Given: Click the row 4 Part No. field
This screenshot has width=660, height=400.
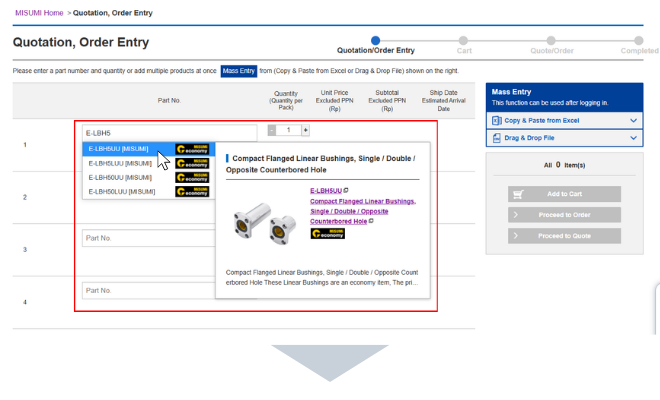Looking at the screenshot, I should (149, 291).
